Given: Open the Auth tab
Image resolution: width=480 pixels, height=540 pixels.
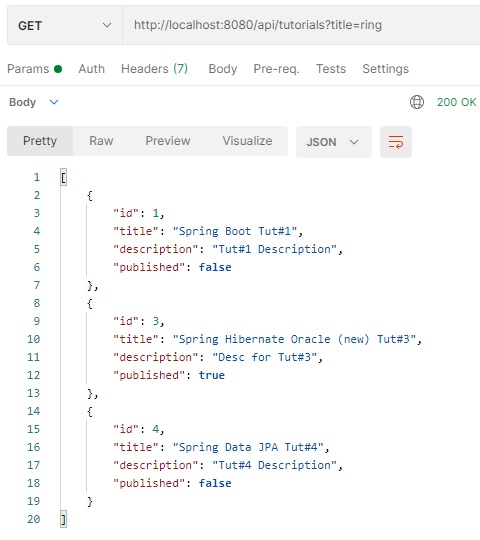Looking at the screenshot, I should [x=92, y=69].
